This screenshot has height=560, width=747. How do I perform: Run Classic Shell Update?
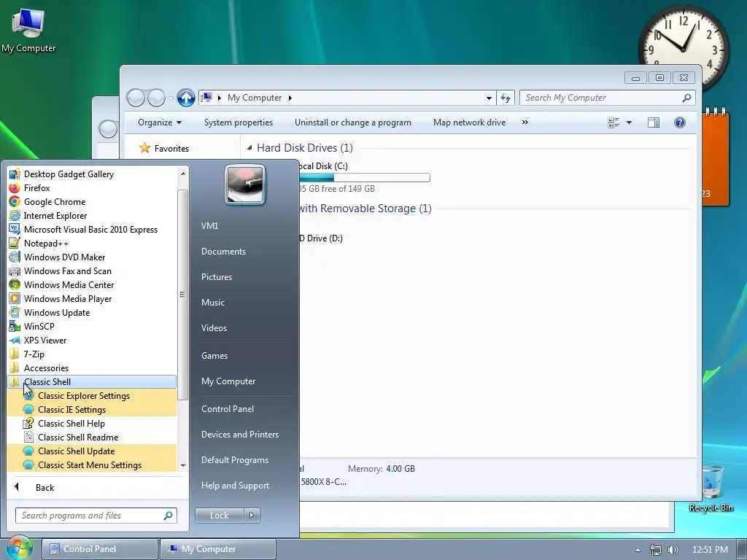click(91, 451)
